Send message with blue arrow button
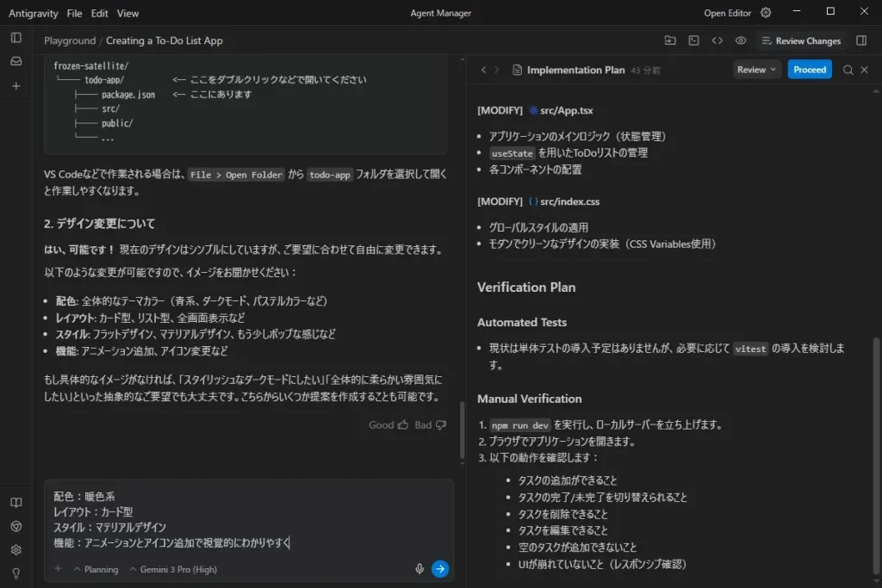Viewport: 882px width, 588px height. tap(440, 569)
